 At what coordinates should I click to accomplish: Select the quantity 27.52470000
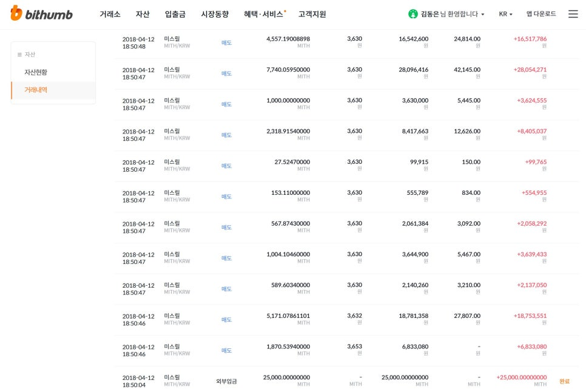[292, 162]
